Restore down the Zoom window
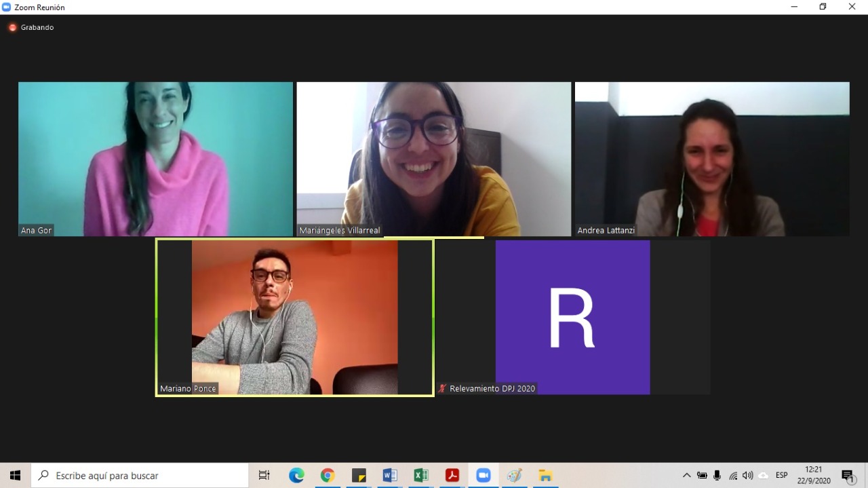The width and height of the screenshot is (868, 488). click(823, 7)
